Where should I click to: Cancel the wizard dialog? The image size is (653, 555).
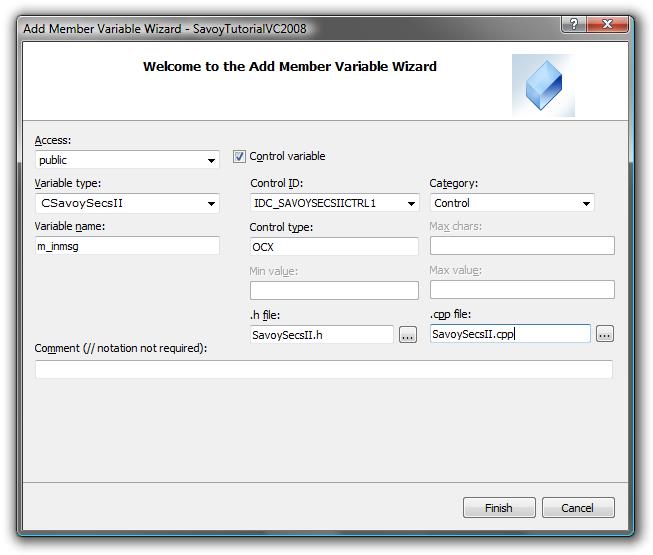coord(577,508)
